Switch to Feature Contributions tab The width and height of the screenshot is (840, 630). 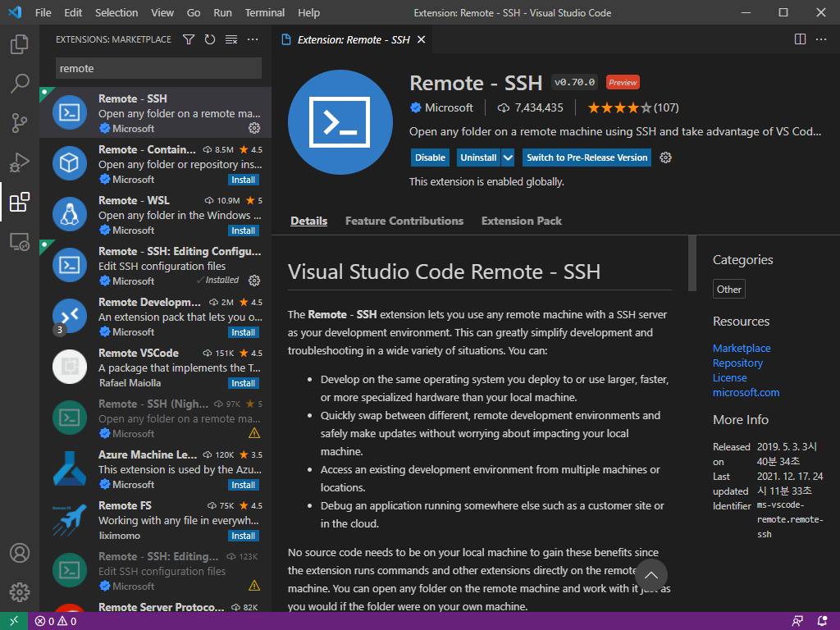click(x=404, y=221)
